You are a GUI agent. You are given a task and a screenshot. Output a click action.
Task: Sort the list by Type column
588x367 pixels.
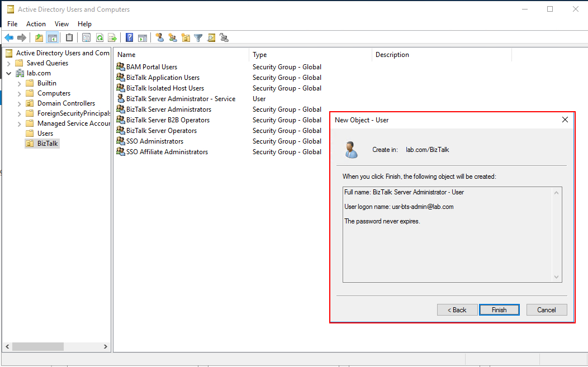311,55
